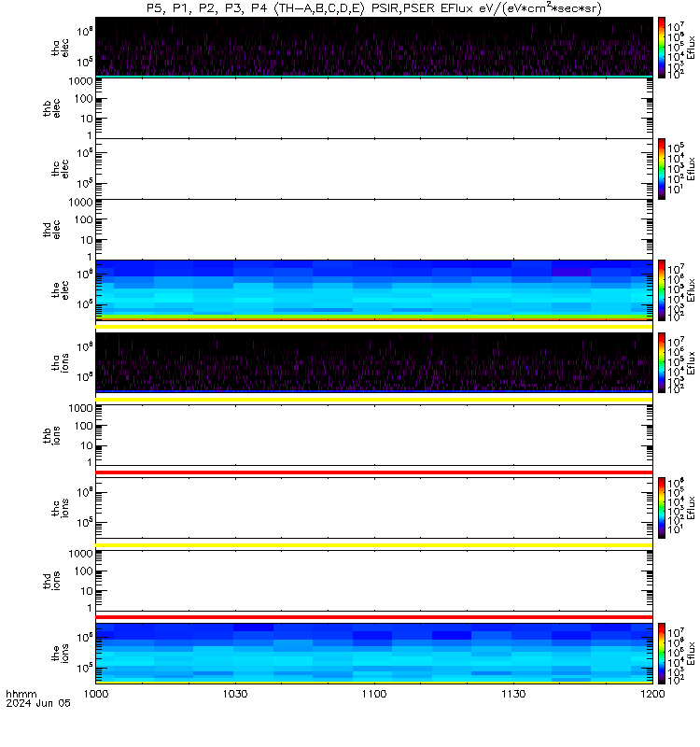Click the thc elec Eflux color bar
Image resolution: width=700 pixels, height=747 pixels.
[662, 169]
